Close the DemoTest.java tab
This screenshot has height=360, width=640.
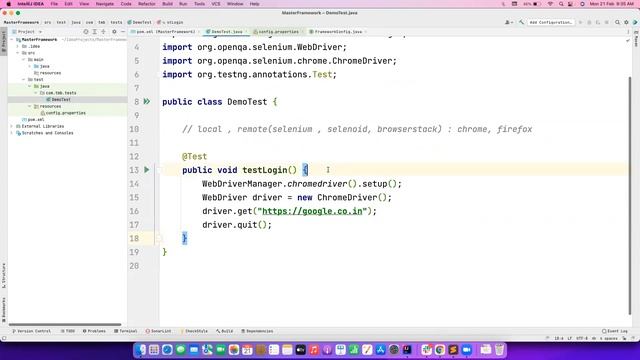pos(246,31)
